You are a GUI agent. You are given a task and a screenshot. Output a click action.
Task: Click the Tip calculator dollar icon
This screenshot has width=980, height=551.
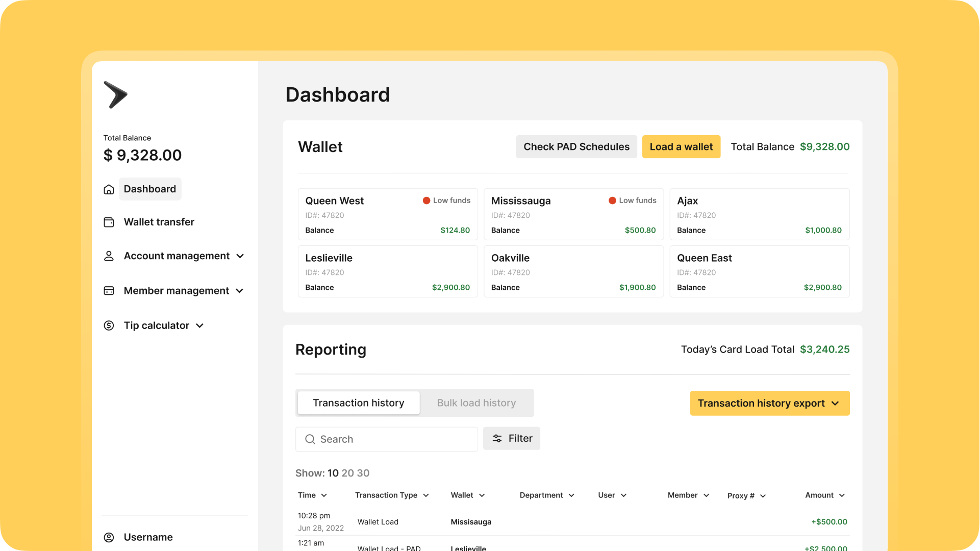point(109,325)
